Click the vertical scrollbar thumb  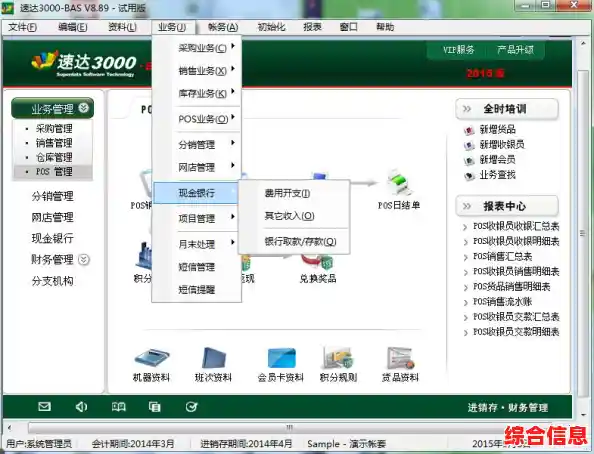tap(583, 233)
